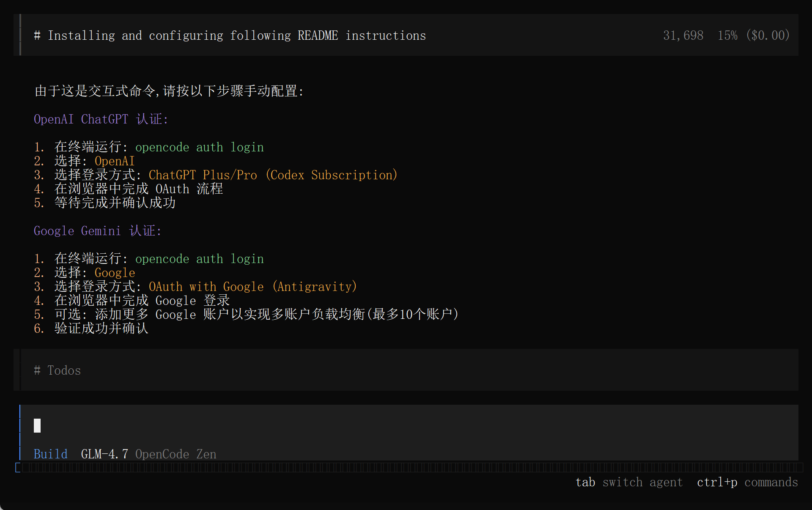This screenshot has height=510, width=812.
Task: Click the second opencode auth login command
Action: click(199, 259)
